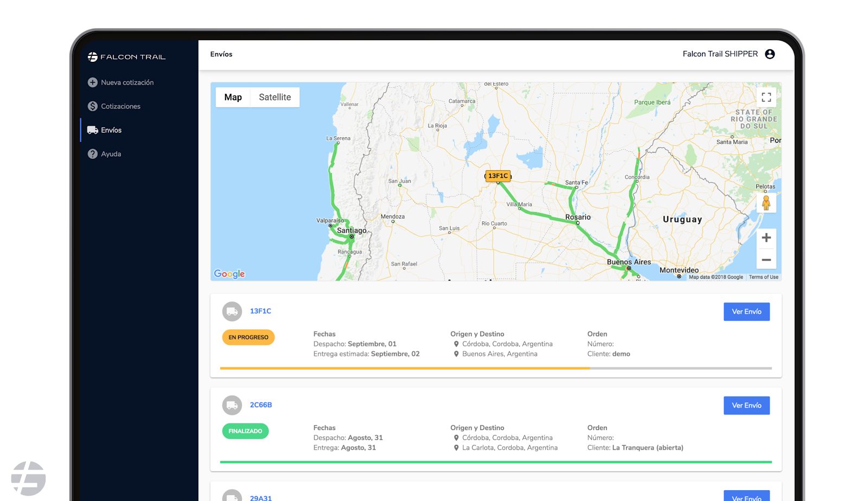868x501 pixels.
Task: Click the orange progress bar of 13F1C
Action: tap(405, 368)
